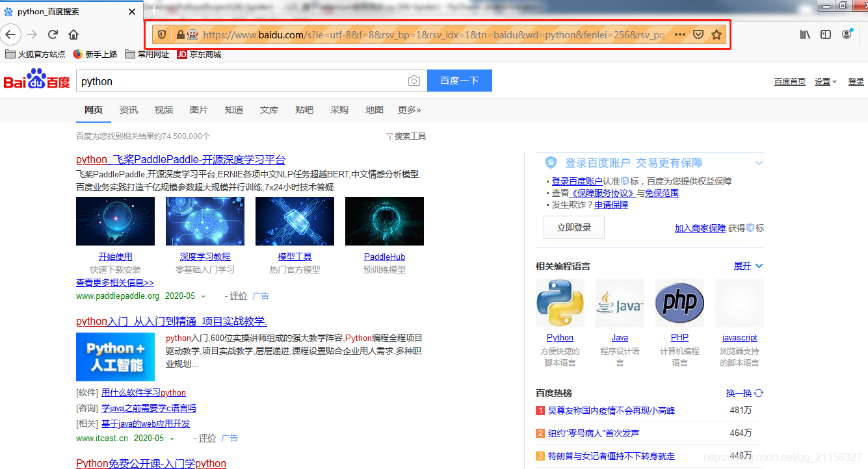Screen dimensions: 868x469
Task: Click the Python language logo thumbnail
Action: (560, 303)
